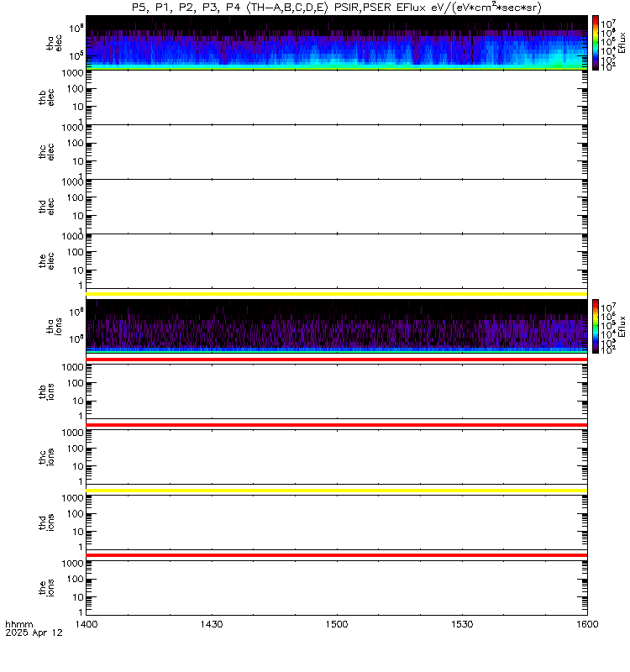Click the empty thc ions panel
Image resolution: width=630 pixels, height=672 pixels.
tap(337, 457)
